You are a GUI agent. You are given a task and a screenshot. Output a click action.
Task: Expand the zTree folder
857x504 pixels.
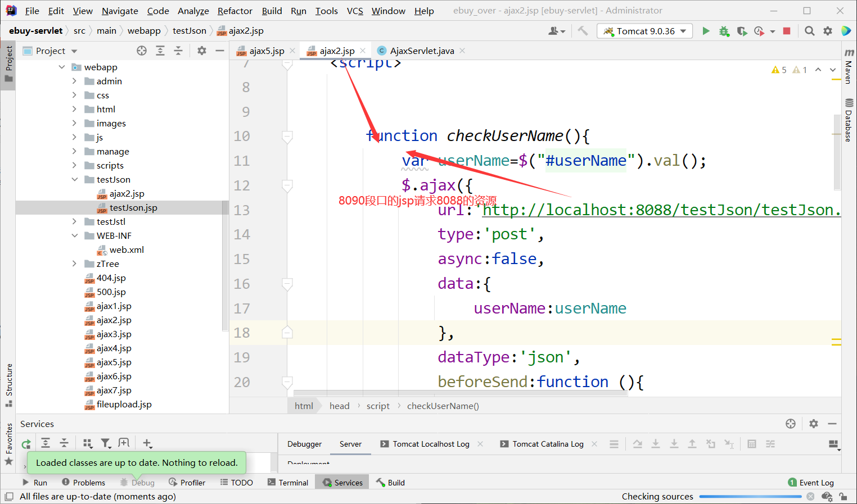click(x=74, y=264)
